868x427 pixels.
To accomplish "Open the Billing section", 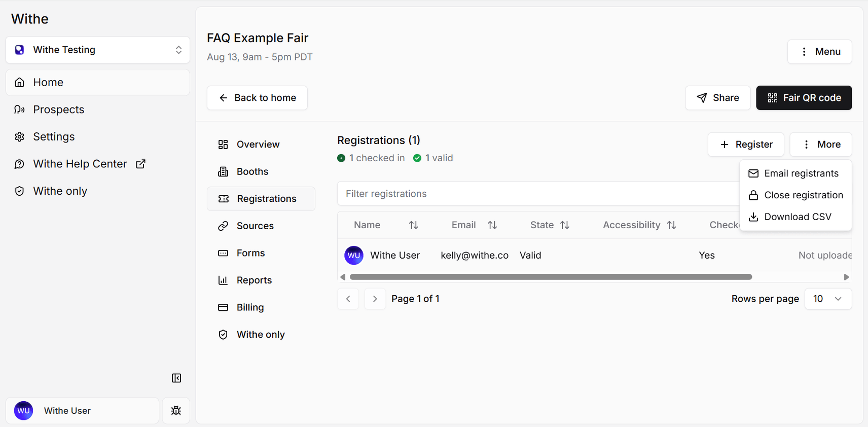I will [261, 307].
